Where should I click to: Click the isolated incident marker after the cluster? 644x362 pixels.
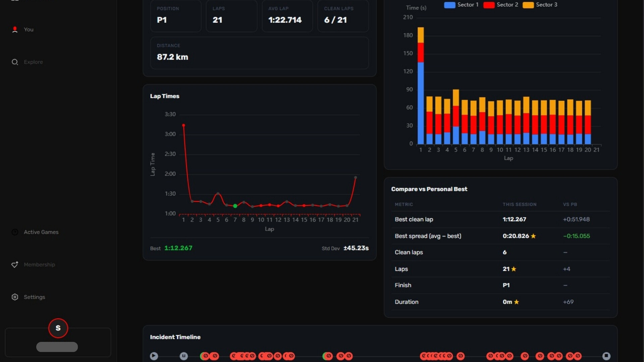(461, 356)
